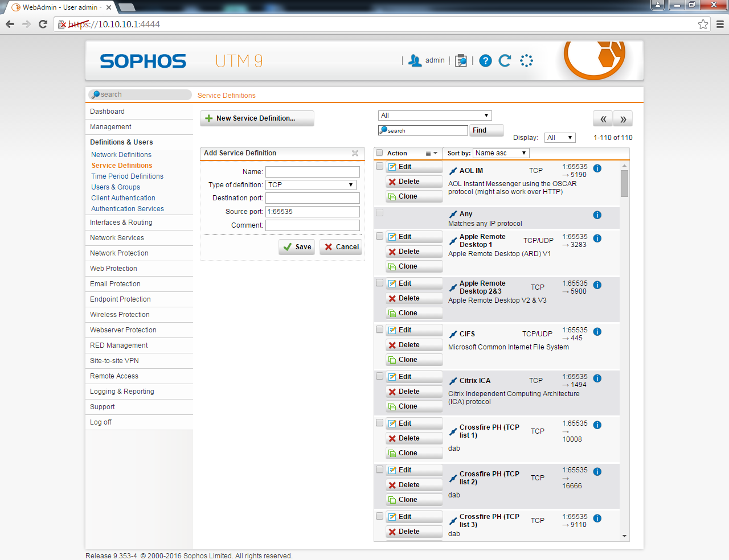Show info icon for CIFS service
The height and width of the screenshot is (560, 729).
(x=597, y=332)
